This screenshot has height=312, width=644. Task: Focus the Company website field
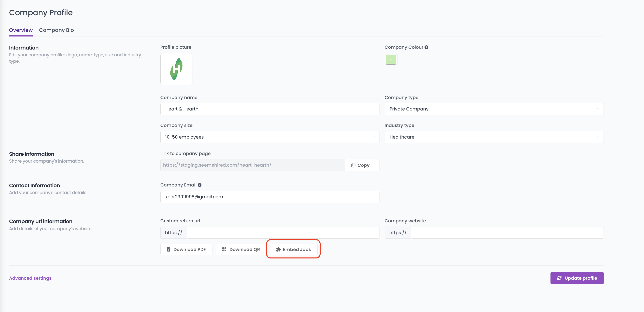pos(507,233)
